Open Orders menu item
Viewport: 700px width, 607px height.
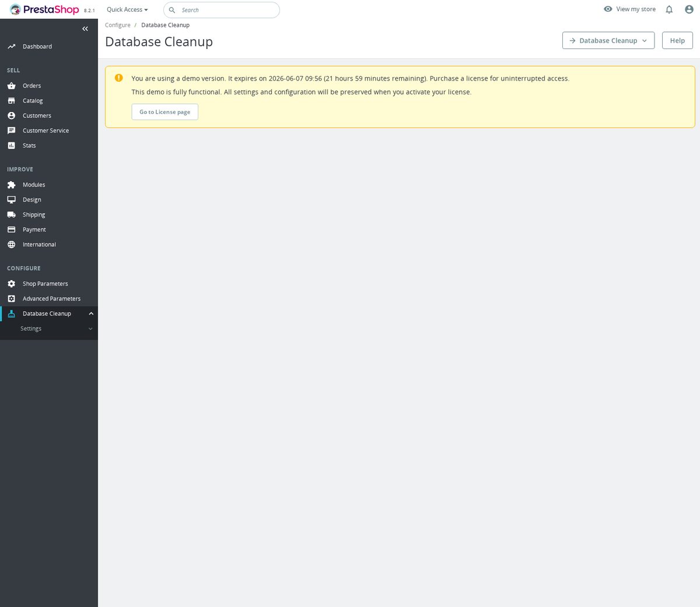(x=49, y=86)
